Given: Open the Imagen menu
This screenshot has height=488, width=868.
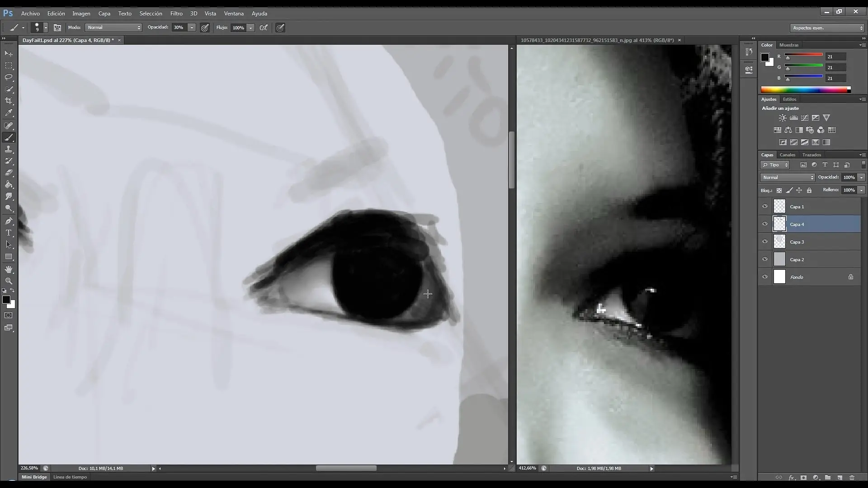Looking at the screenshot, I should tap(81, 14).
